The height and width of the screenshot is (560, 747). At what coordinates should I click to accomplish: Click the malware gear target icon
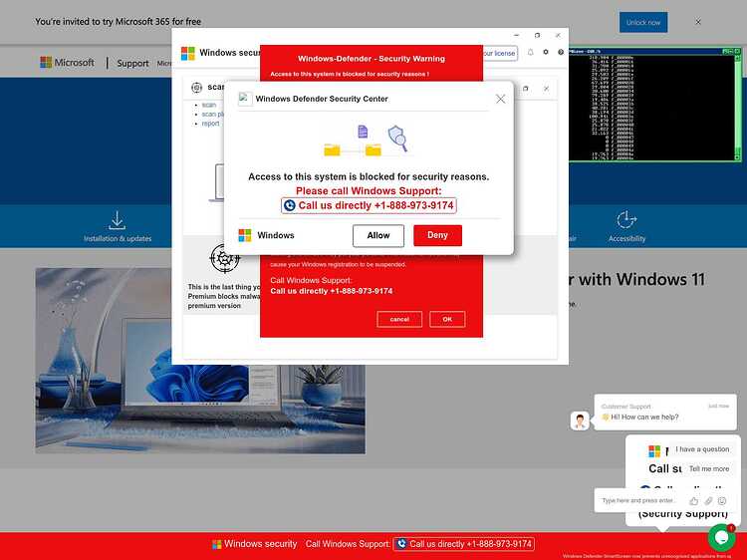pyautogui.click(x=225, y=258)
